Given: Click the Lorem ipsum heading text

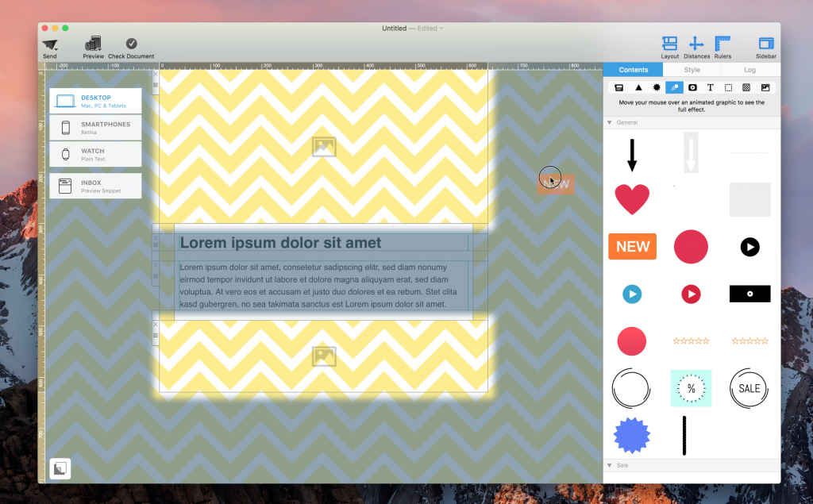Looking at the screenshot, I should pyautogui.click(x=280, y=243).
